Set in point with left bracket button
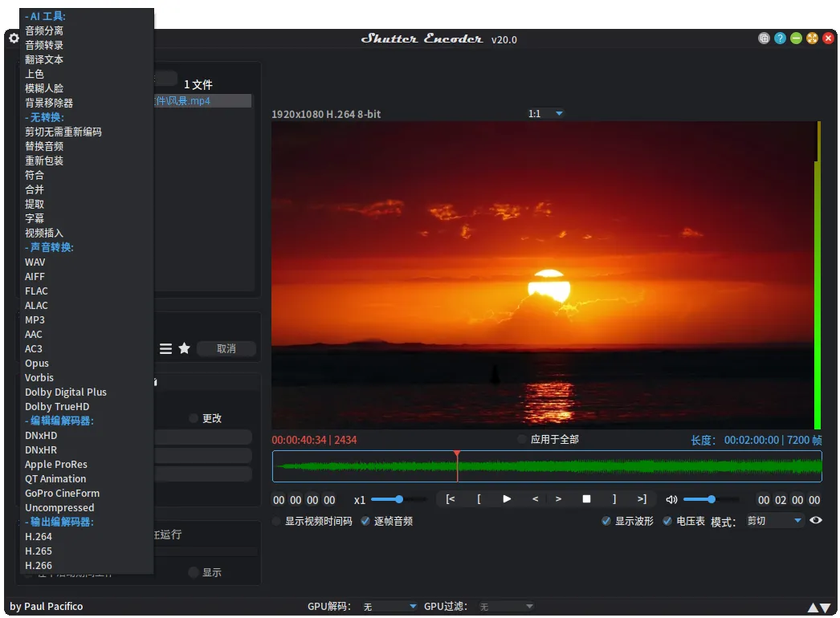Image resolution: width=840 pixels, height=618 pixels. click(x=479, y=499)
